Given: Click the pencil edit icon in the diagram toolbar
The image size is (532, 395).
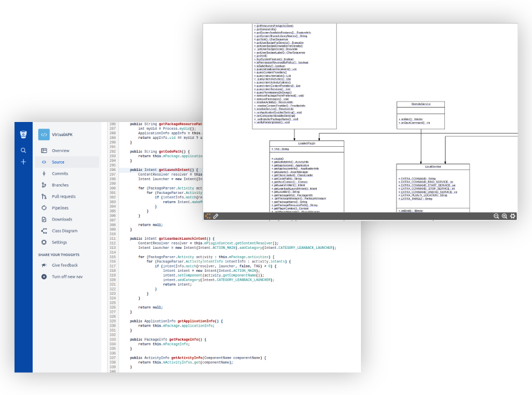Looking at the screenshot, I should coord(216,216).
